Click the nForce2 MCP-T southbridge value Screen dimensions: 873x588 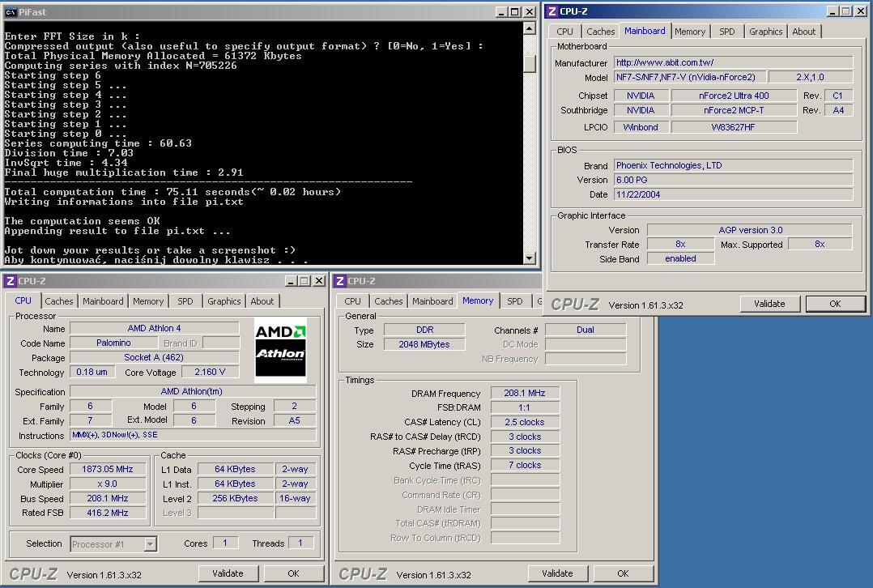click(734, 110)
